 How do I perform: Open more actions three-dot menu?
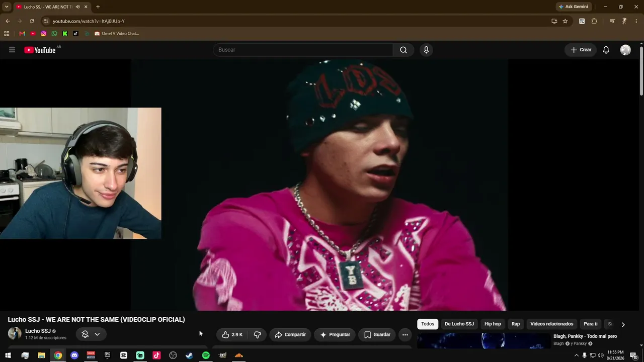tap(405, 335)
